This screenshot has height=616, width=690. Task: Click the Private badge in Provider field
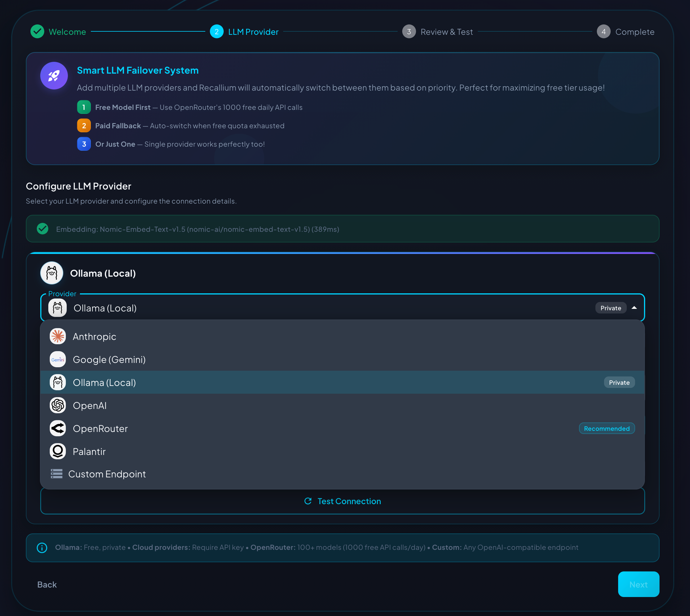[611, 308]
